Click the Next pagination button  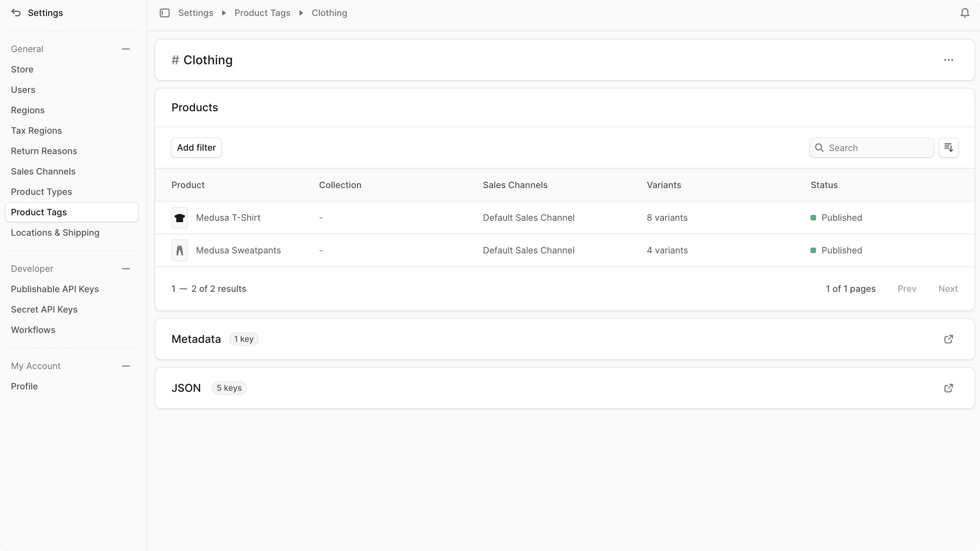(x=948, y=289)
